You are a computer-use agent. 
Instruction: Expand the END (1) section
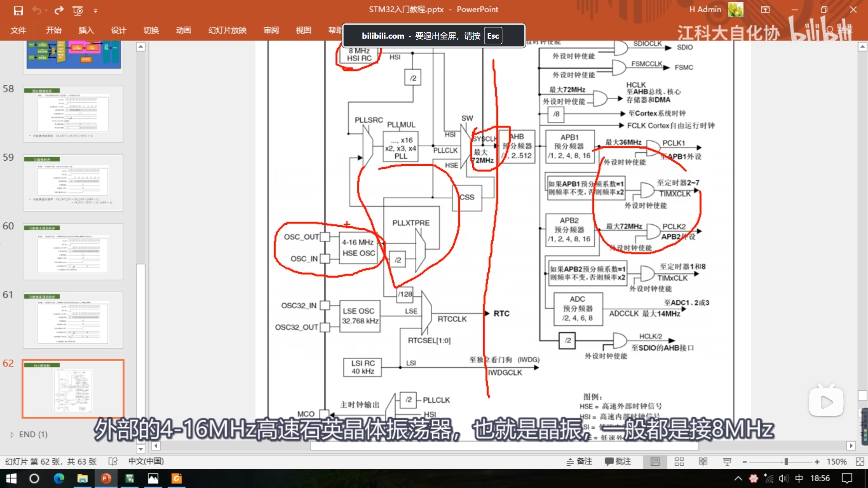12,435
